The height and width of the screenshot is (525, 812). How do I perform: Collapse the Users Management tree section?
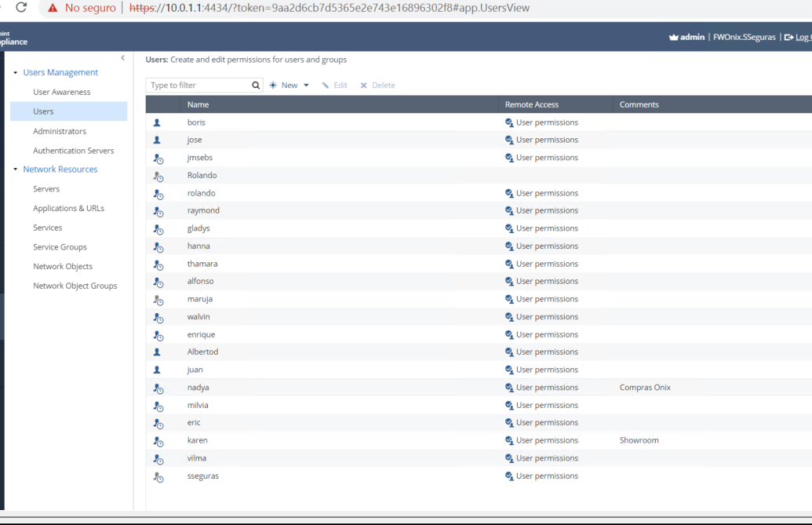tap(15, 73)
